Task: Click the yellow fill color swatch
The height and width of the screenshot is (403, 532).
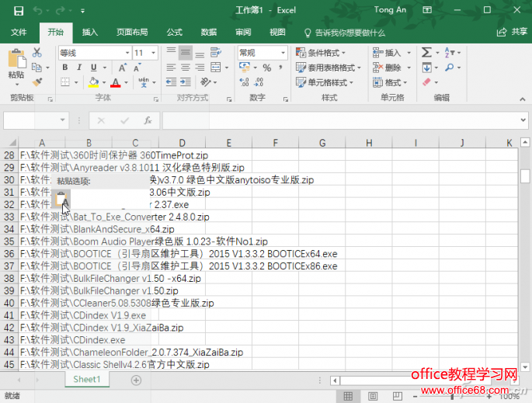Action: pyautogui.click(x=93, y=82)
